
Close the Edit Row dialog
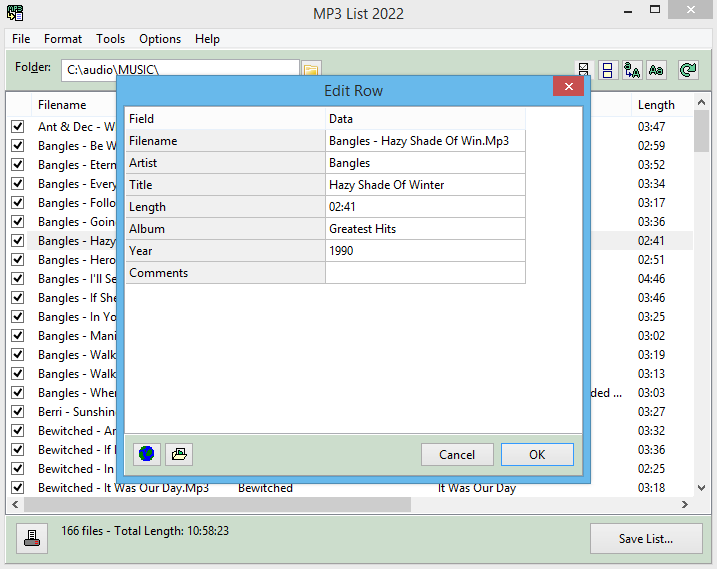[568, 86]
